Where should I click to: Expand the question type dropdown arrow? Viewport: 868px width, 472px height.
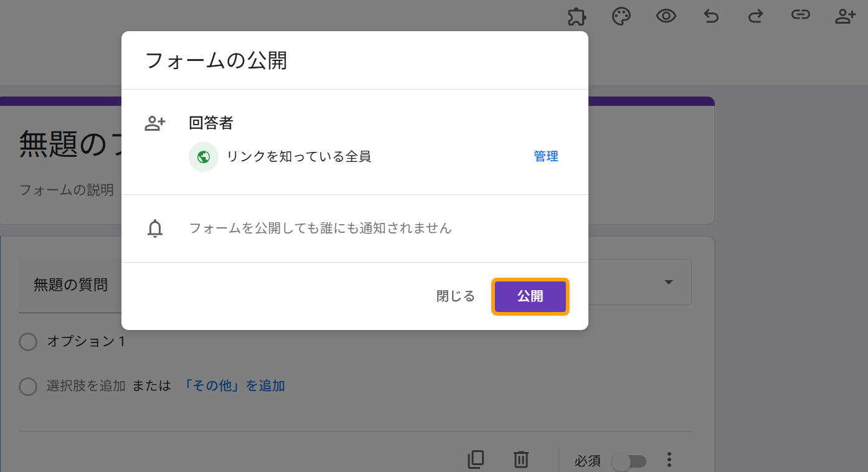coord(669,283)
